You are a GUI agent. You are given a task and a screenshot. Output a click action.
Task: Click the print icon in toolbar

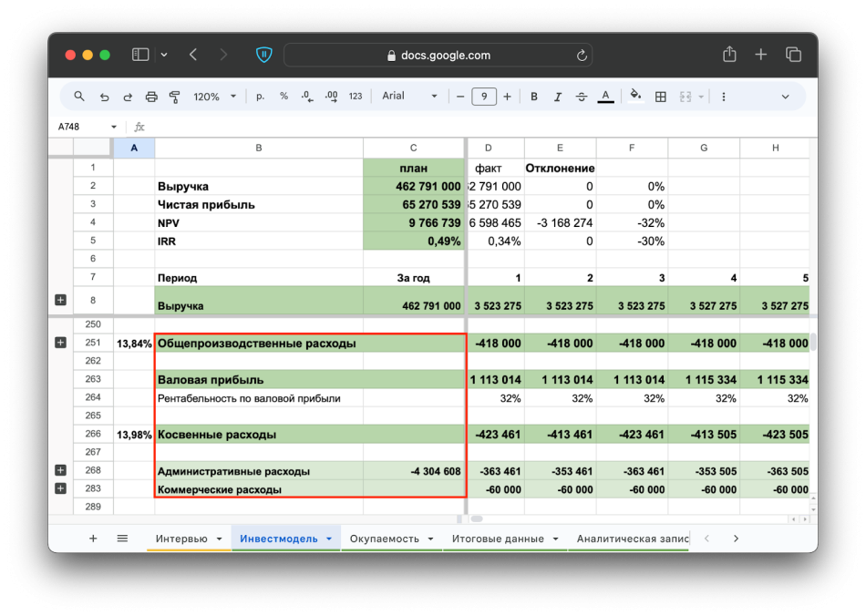point(151,97)
